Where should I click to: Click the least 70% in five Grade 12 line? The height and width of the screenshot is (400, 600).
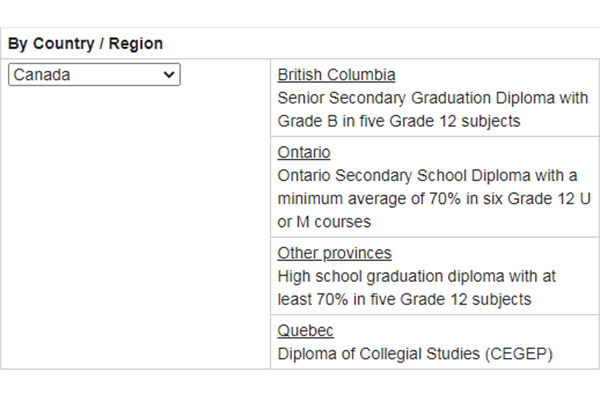(x=404, y=299)
